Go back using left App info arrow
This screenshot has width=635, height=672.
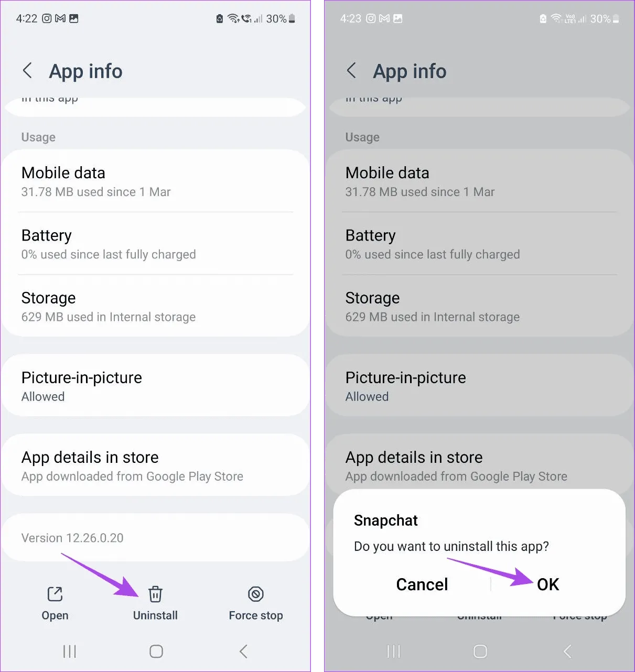tap(28, 71)
